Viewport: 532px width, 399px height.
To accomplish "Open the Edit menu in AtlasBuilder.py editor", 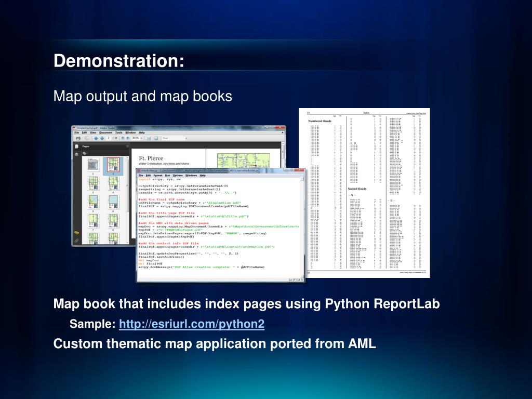I will click(x=148, y=176).
